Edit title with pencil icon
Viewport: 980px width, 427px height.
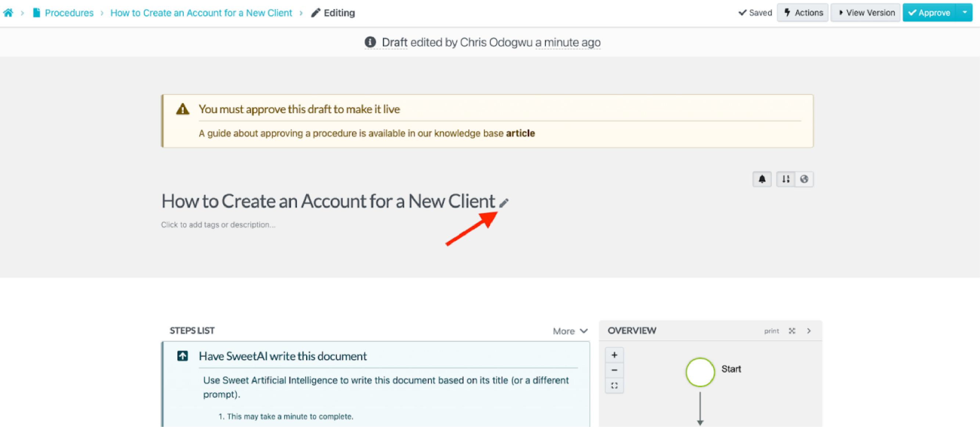pyautogui.click(x=504, y=203)
